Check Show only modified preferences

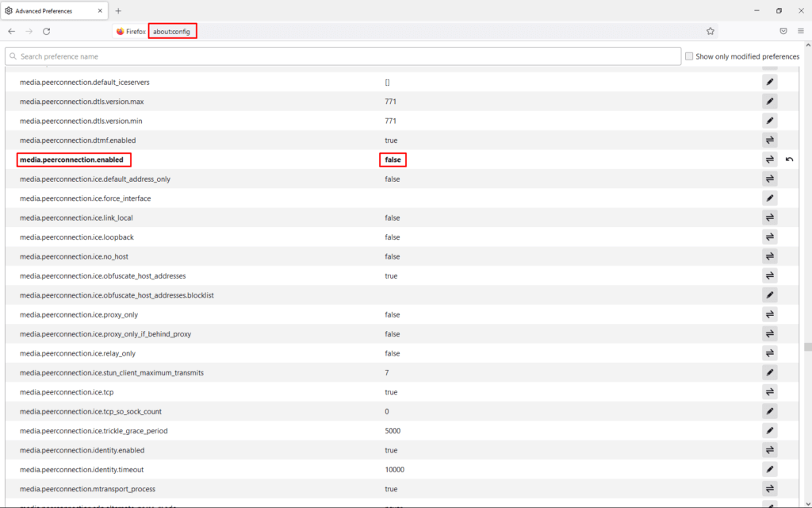pos(689,56)
